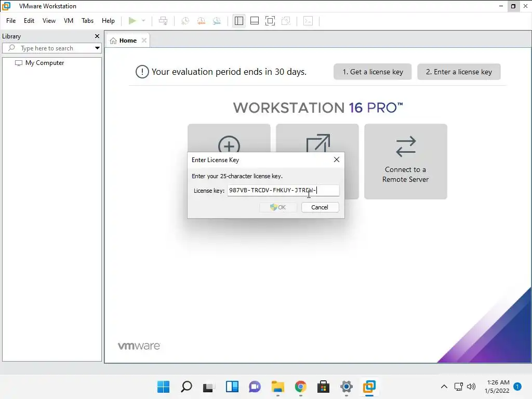Toggle the thumbnail bar toolbar icon
Image resolution: width=532 pixels, height=399 pixels.
click(x=255, y=21)
